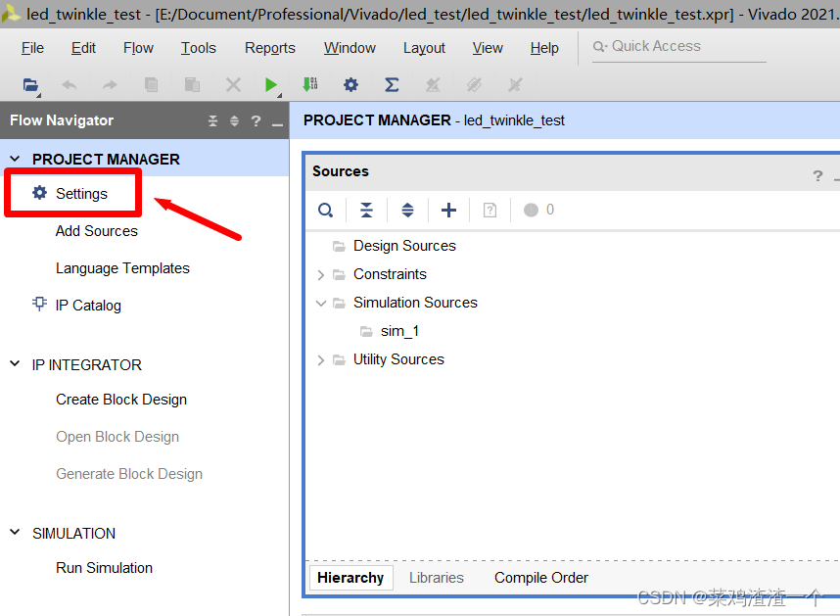Click the green Run arrow icon
The height and width of the screenshot is (616, 840).
point(271,84)
